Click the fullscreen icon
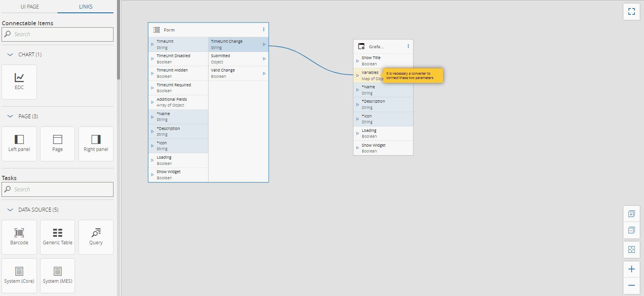The image size is (644, 296). (632, 12)
